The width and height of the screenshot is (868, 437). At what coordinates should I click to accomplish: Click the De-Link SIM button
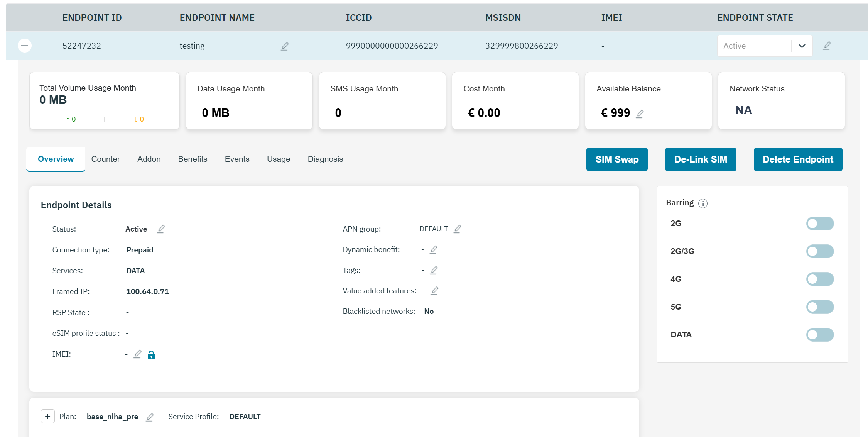(x=701, y=159)
